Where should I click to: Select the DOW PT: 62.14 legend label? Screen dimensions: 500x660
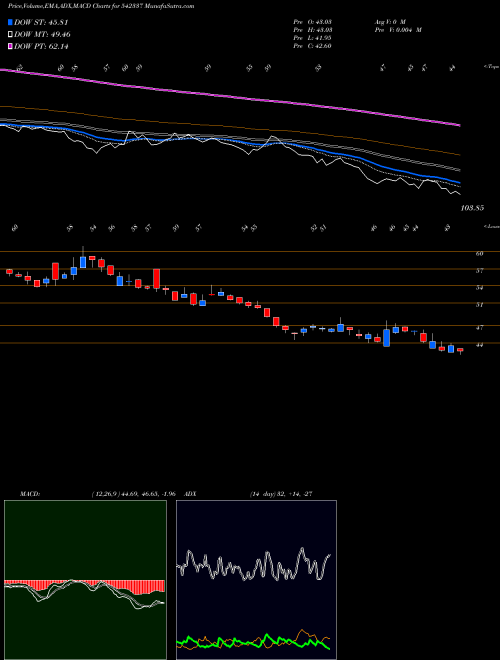point(41,46)
